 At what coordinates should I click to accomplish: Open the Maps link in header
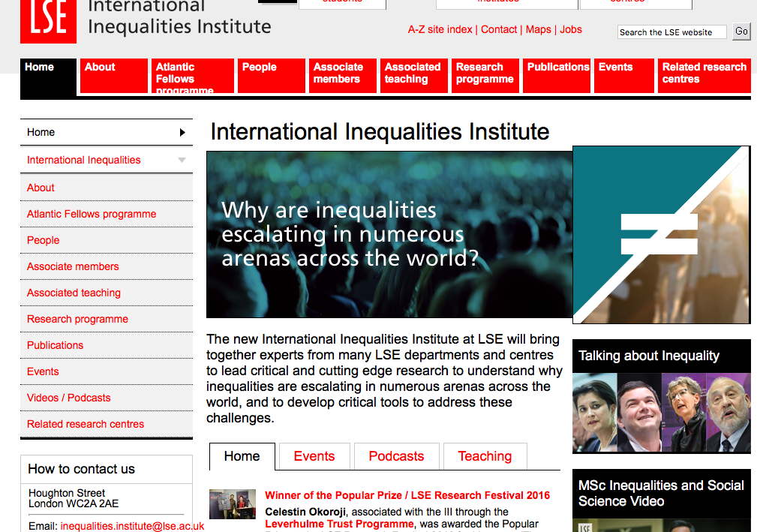538,29
